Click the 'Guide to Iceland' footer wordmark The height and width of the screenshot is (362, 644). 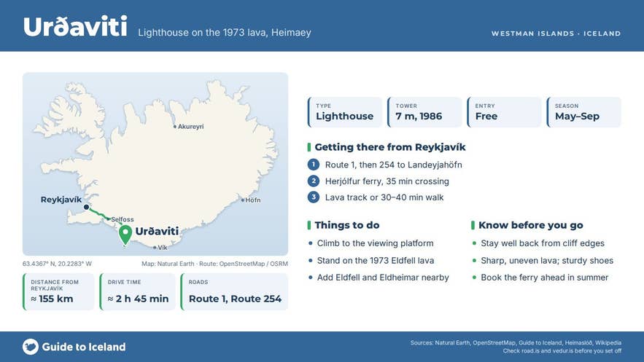(x=84, y=347)
